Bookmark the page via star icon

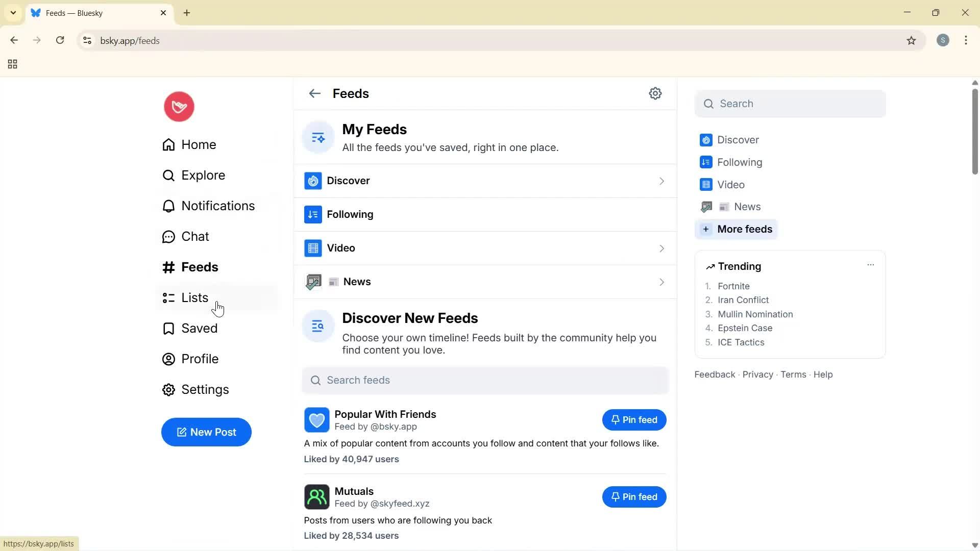click(912, 40)
